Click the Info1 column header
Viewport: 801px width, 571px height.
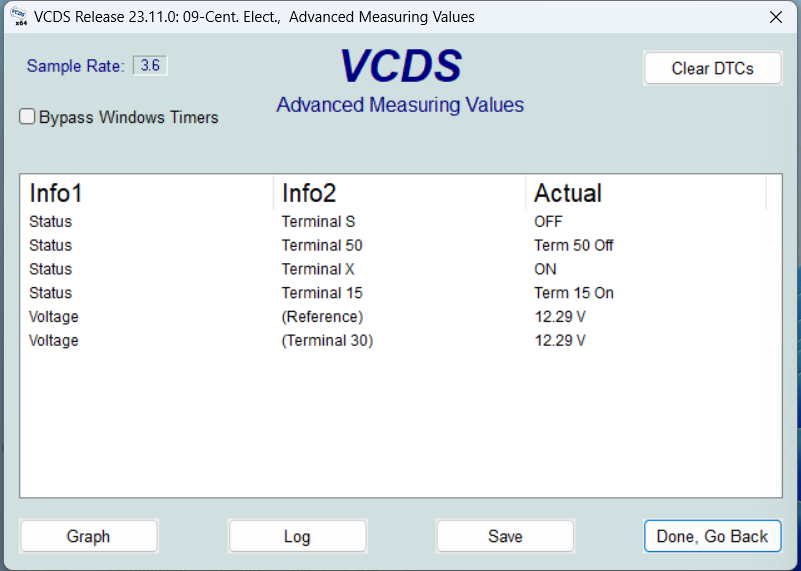[x=147, y=193]
